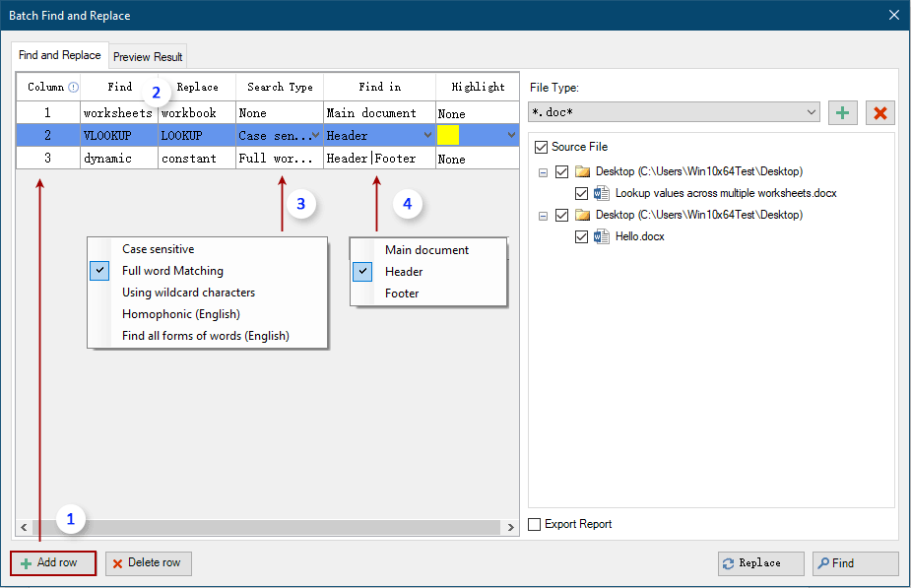Click the Replace button
911x588 pixels.
click(759, 562)
